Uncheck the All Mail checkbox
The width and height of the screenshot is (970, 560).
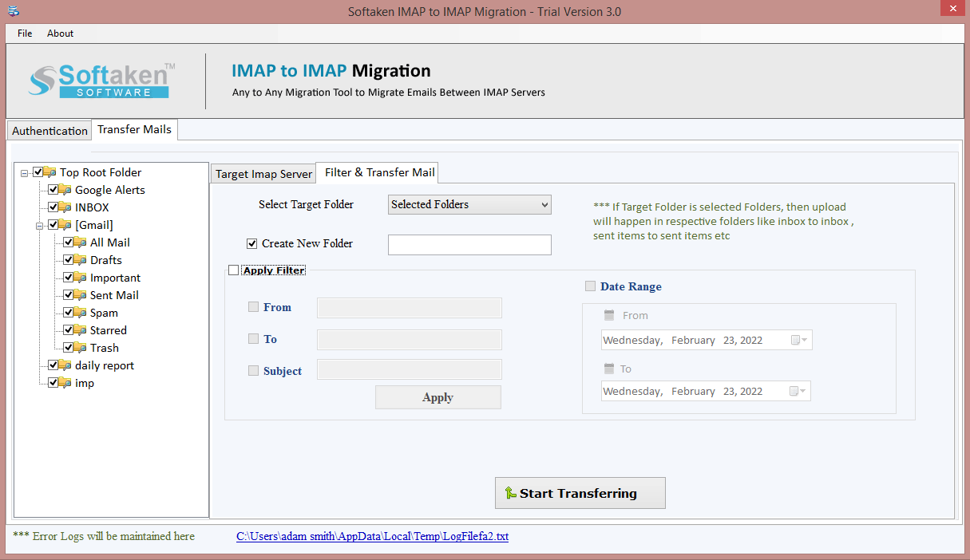[69, 243]
